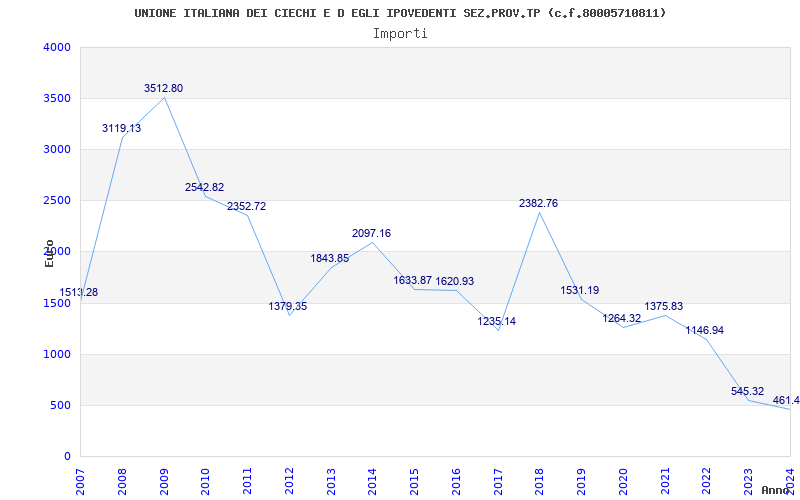The width and height of the screenshot is (800, 500).
Task: Select the 2010 year axis label
Action: click(x=206, y=482)
